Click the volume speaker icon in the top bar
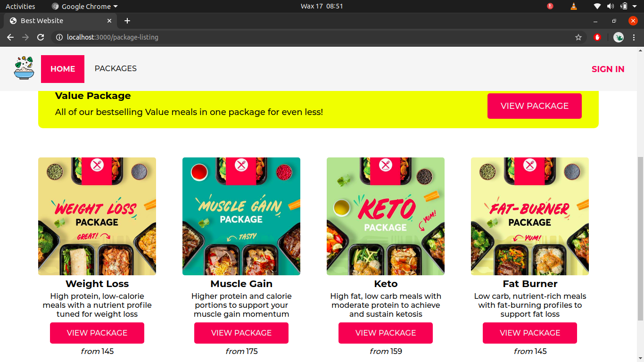This screenshot has height=362, width=644. tap(611, 6)
